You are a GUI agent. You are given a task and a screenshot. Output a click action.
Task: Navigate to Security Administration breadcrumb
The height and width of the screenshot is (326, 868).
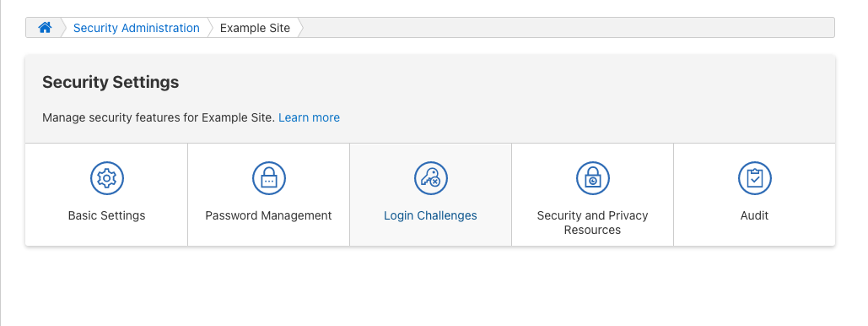(x=136, y=28)
